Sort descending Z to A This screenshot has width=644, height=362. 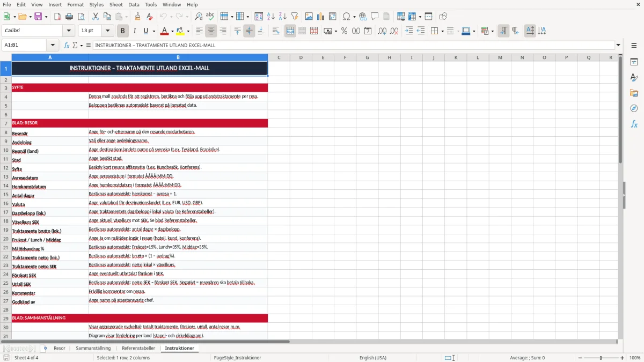tap(282, 17)
